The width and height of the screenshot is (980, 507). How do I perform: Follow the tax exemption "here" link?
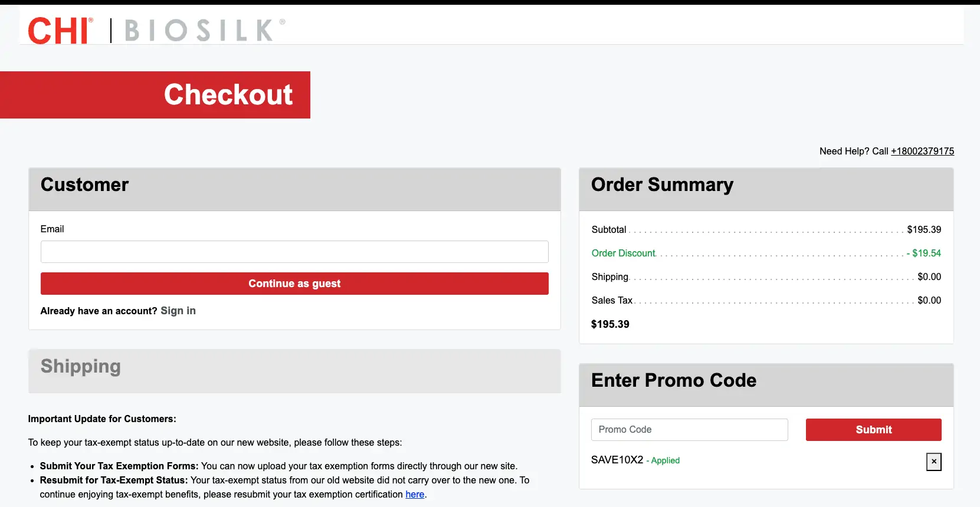pos(414,494)
